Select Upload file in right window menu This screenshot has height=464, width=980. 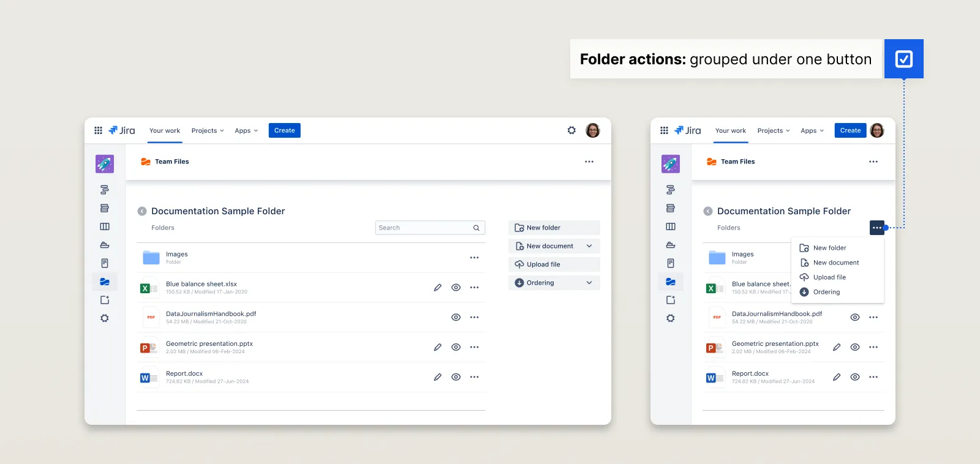(838, 277)
